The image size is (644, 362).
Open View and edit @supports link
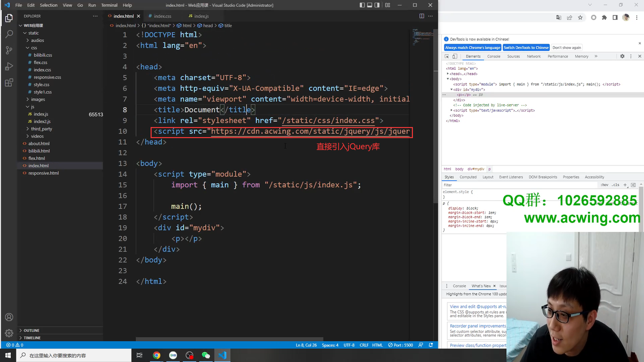(478, 307)
